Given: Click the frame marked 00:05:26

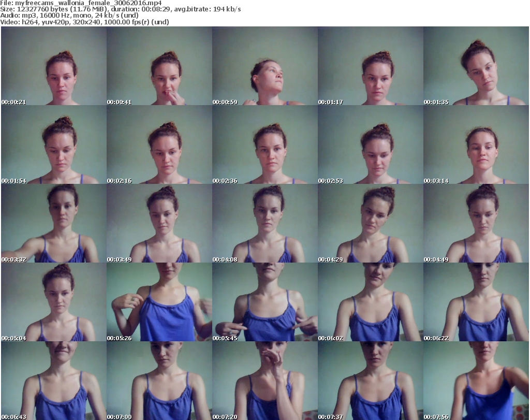Looking at the screenshot, I should pyautogui.click(x=159, y=302).
